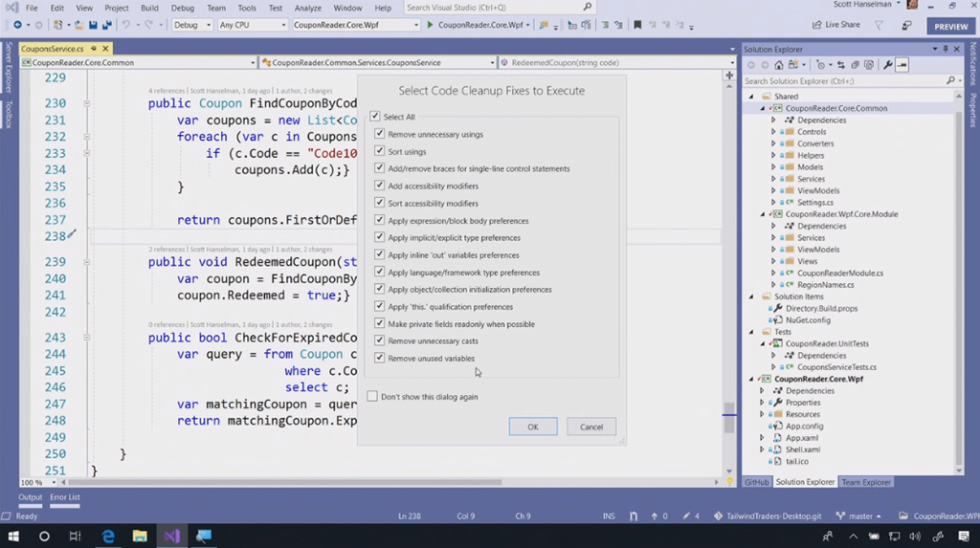Switch to the Team Explorer tab

click(x=865, y=482)
